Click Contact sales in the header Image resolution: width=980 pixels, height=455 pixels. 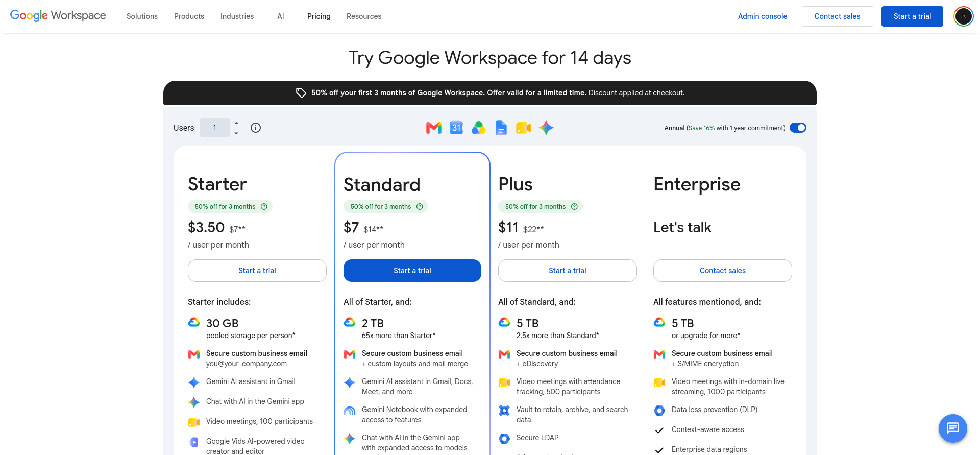[x=837, y=16]
